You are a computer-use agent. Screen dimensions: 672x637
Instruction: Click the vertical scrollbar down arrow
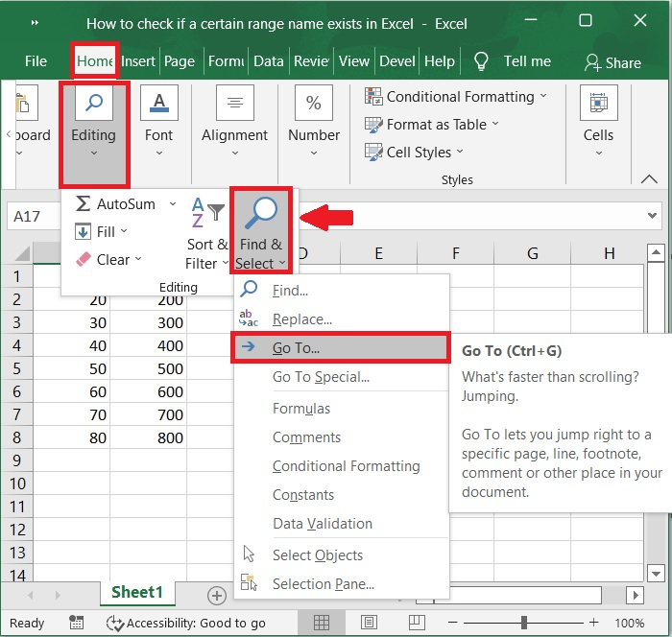[656, 573]
